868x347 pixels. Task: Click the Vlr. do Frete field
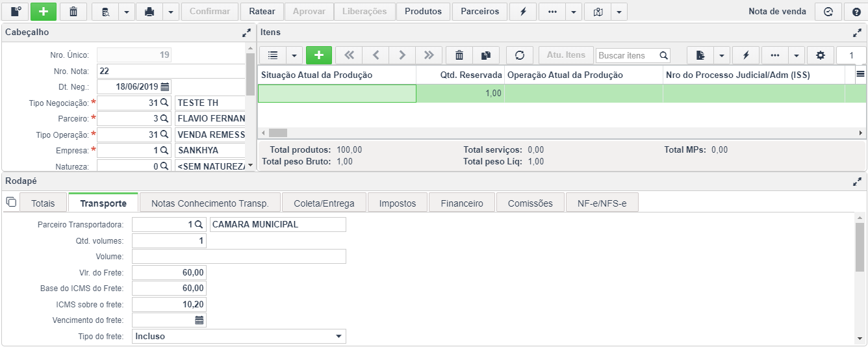click(169, 272)
